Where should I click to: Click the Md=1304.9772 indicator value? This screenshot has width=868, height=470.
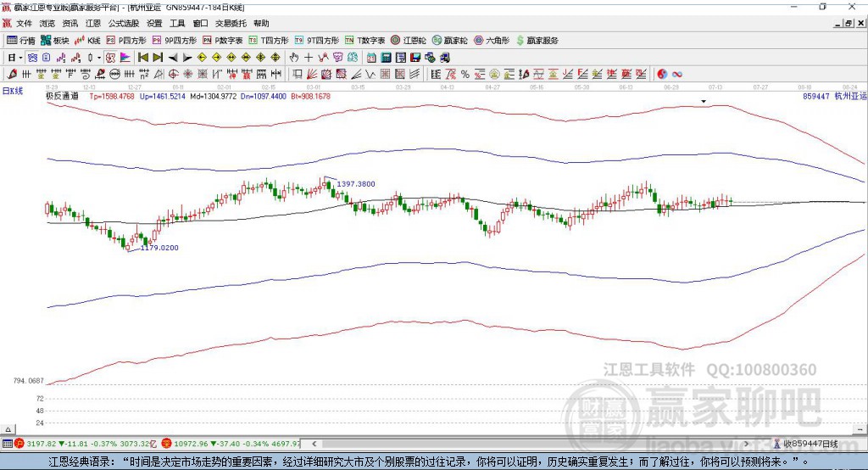tap(213, 97)
